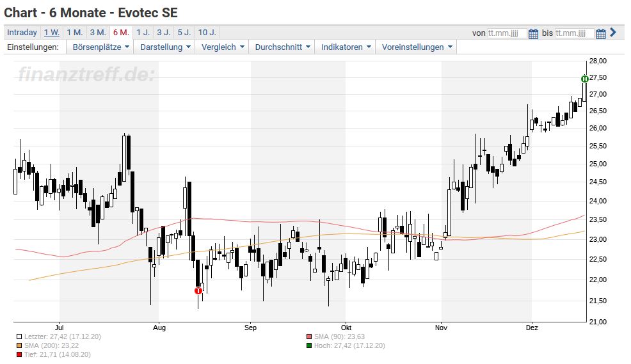
Task: Select the 1 J. timeframe tab
Action: [143, 33]
